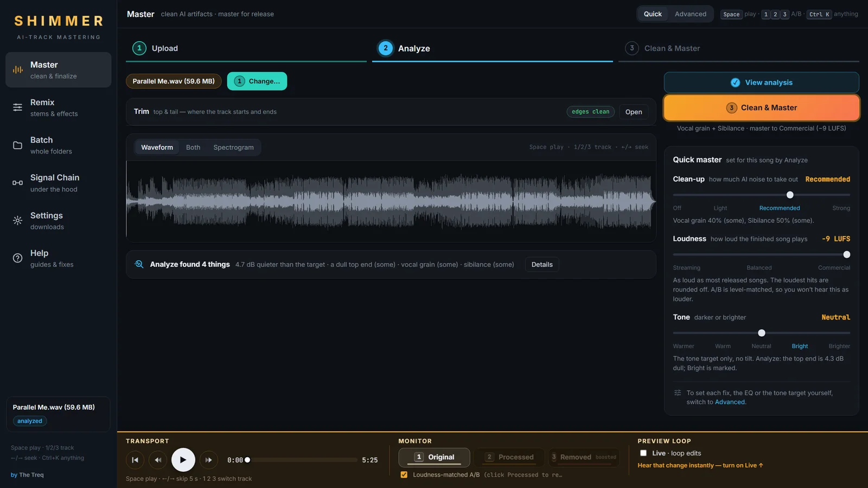Set Clean-up to Off label

[677, 208]
